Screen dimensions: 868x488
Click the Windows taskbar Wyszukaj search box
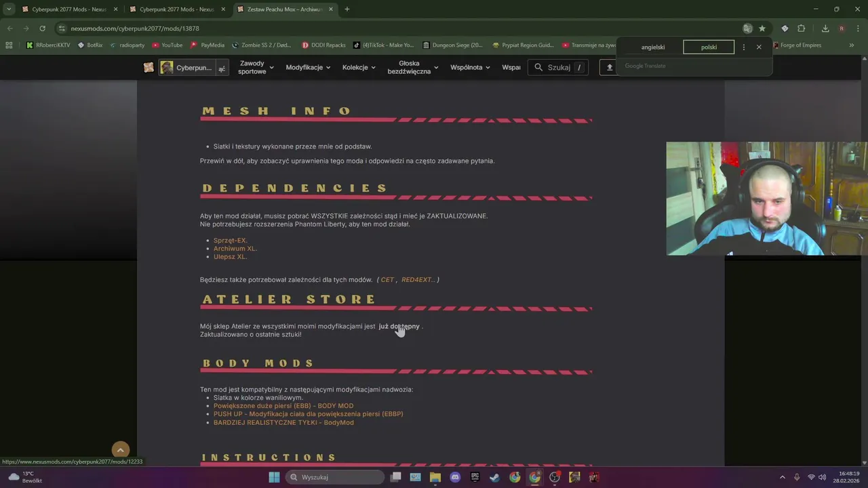(x=334, y=477)
